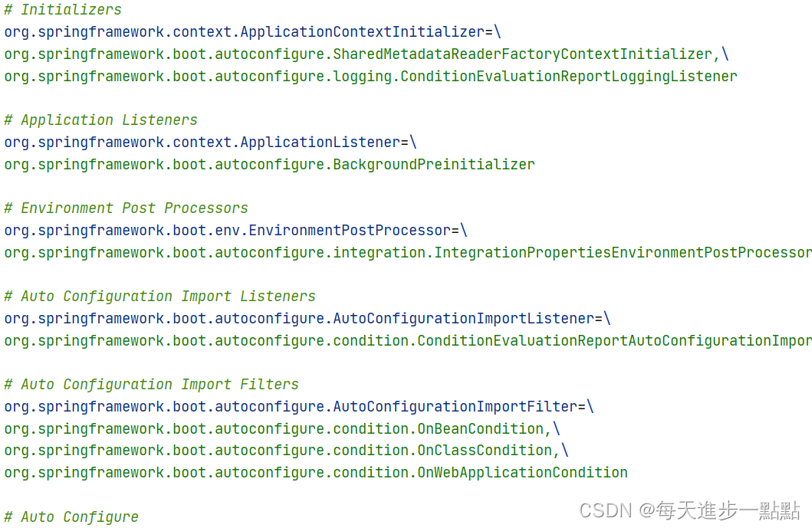The image size is (812, 528).
Task: Select the AutoConfigurationImportListener key line
Action: [x=307, y=318]
